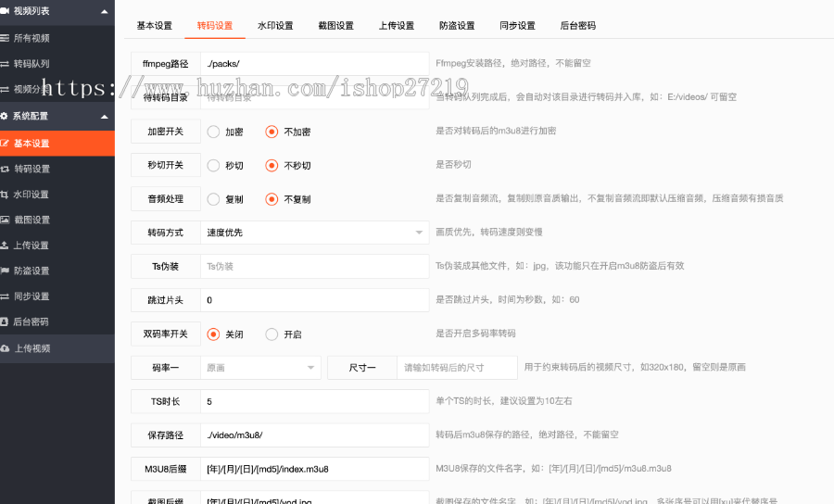The height and width of the screenshot is (504, 834).
Task: Select the 加密 radio button for 加密开关
Action: (213, 132)
